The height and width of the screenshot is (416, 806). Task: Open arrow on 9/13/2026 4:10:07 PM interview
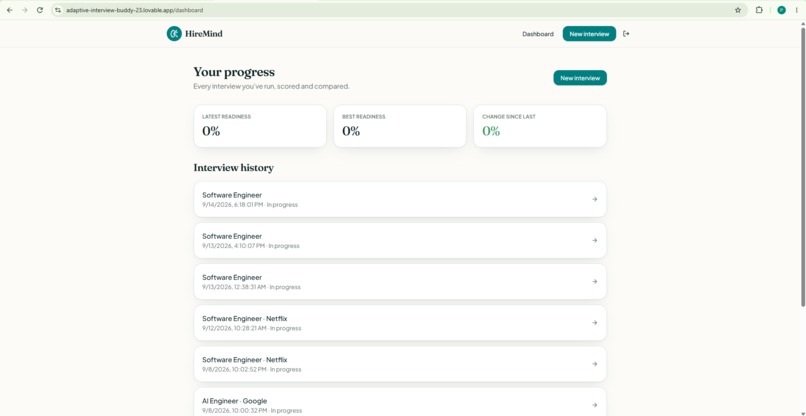[x=595, y=241]
